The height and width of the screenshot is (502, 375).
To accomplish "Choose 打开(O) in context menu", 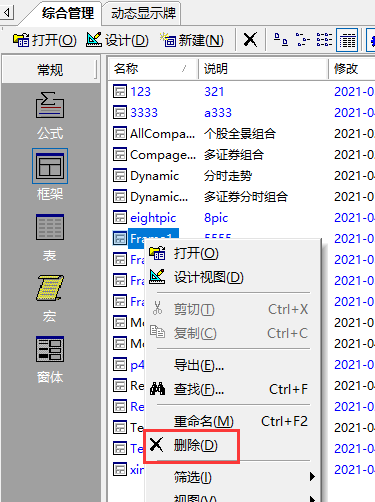I will tap(232, 253).
